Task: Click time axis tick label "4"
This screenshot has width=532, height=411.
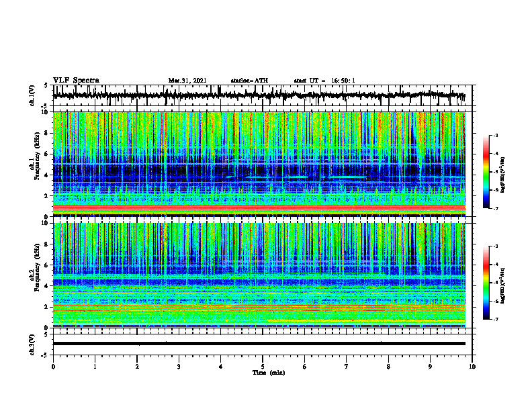Action: coord(221,367)
